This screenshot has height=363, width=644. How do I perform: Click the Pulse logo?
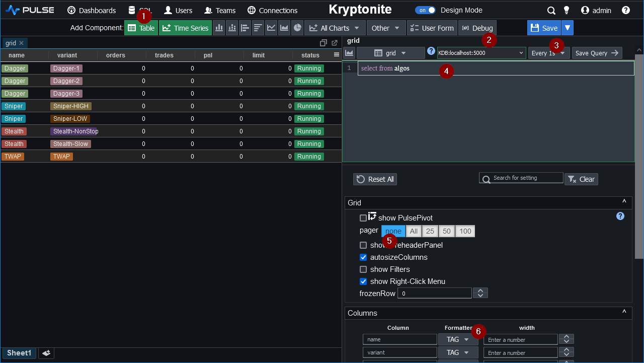[x=29, y=10]
